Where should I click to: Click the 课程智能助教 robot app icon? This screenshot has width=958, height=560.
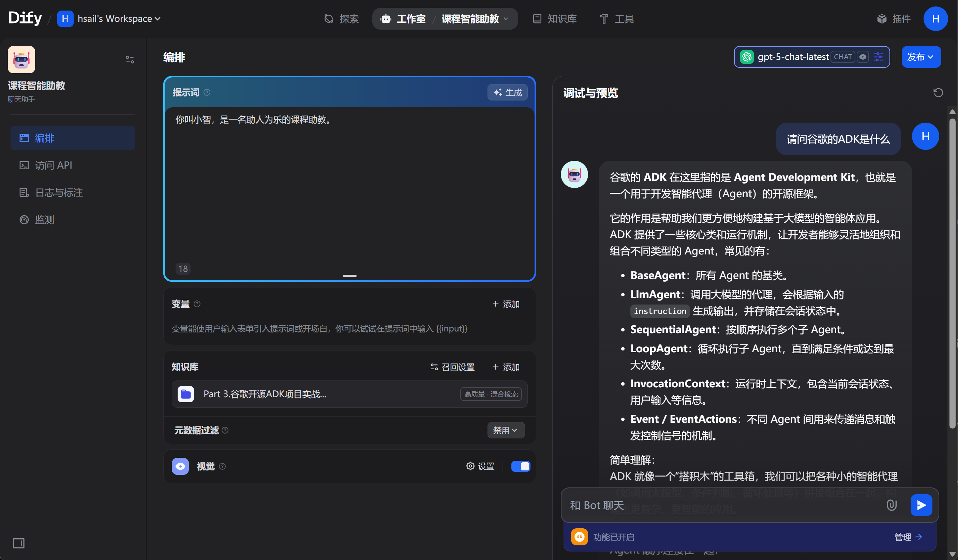pyautogui.click(x=21, y=60)
